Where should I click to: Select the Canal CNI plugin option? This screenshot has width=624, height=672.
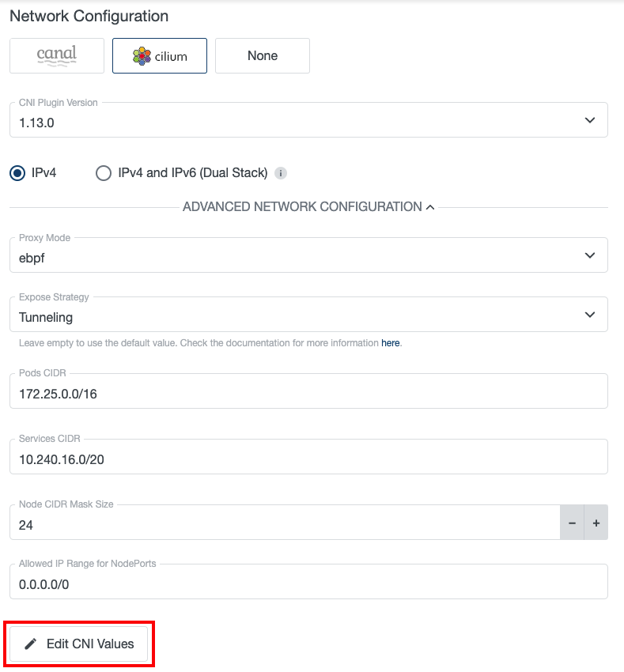coord(57,56)
